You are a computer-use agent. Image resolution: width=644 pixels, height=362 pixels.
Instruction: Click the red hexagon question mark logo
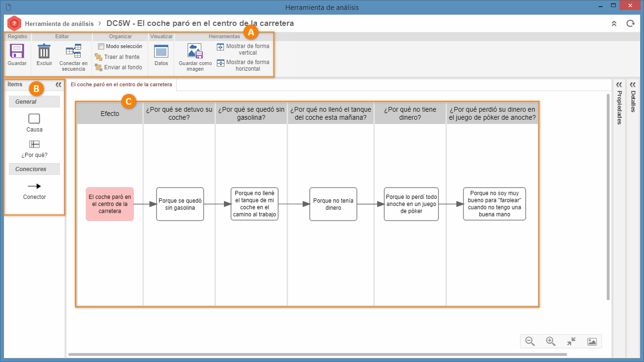(15, 23)
